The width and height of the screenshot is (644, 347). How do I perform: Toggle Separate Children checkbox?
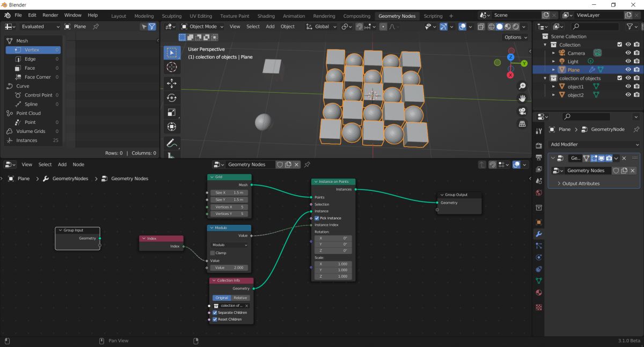tap(215, 313)
